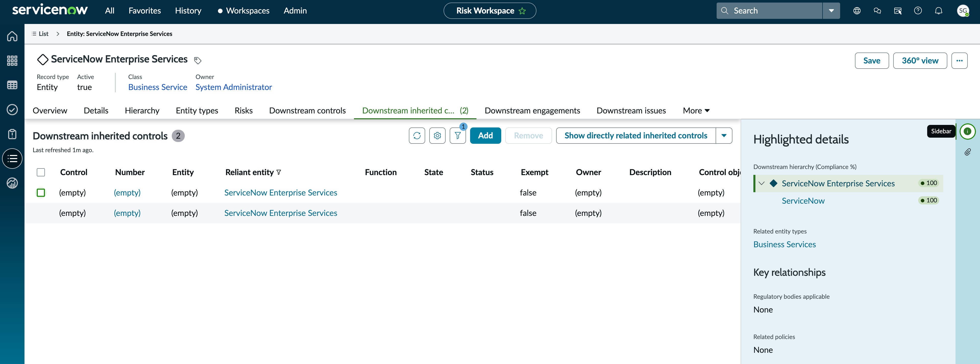Open the dashboard chart sidebar icon

(x=12, y=183)
